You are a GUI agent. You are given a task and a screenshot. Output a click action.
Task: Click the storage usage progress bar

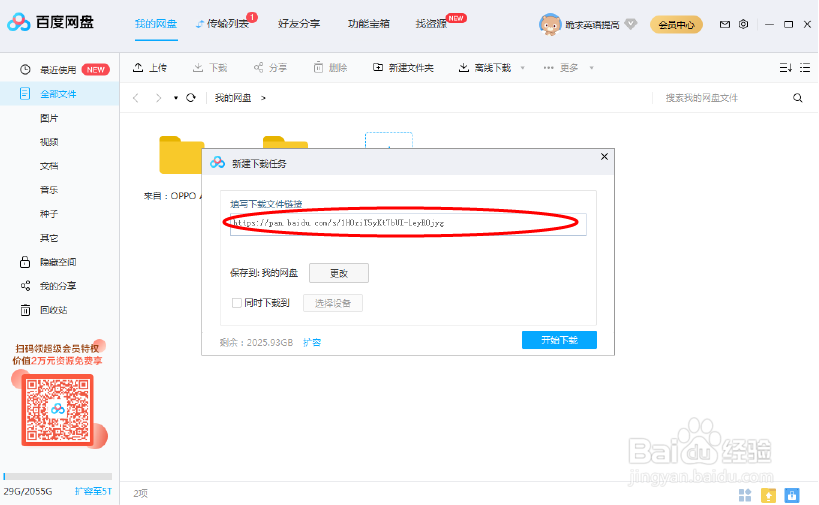click(57, 476)
